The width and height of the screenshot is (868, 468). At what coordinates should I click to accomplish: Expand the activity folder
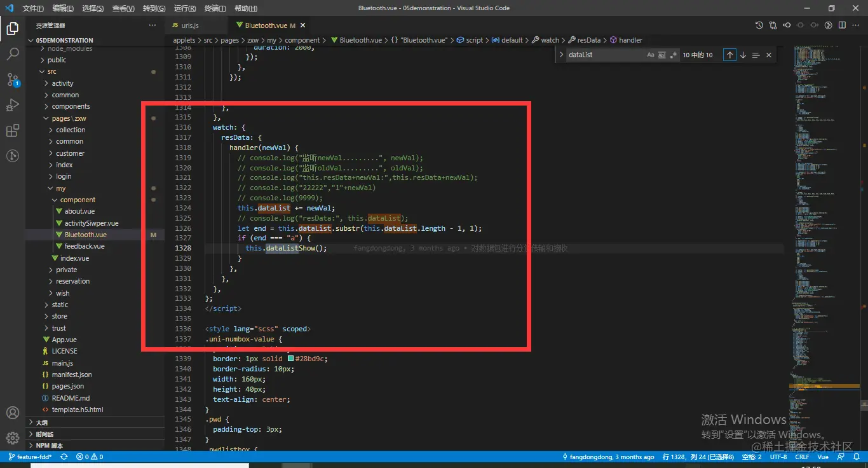tap(95, 83)
